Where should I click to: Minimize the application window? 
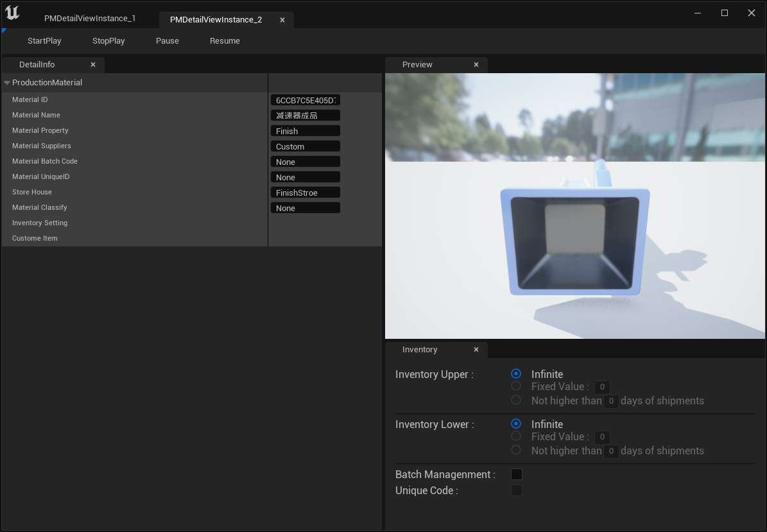(x=698, y=13)
